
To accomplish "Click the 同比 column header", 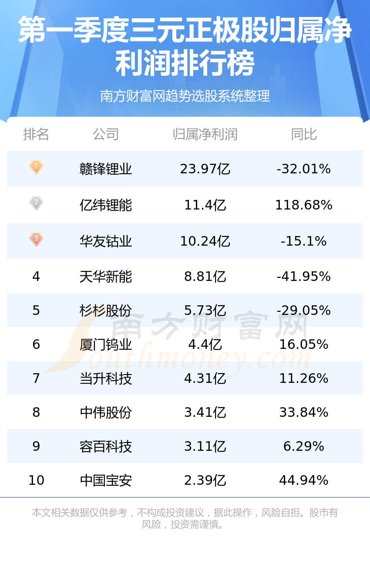I will [x=304, y=134].
